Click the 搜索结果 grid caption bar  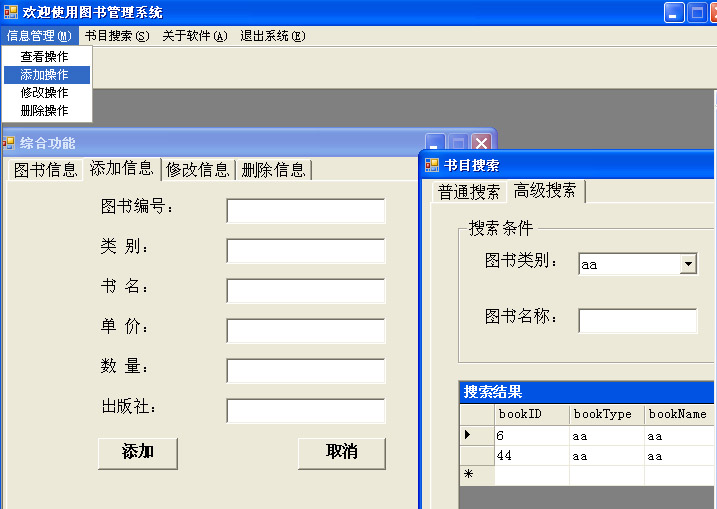coord(587,392)
